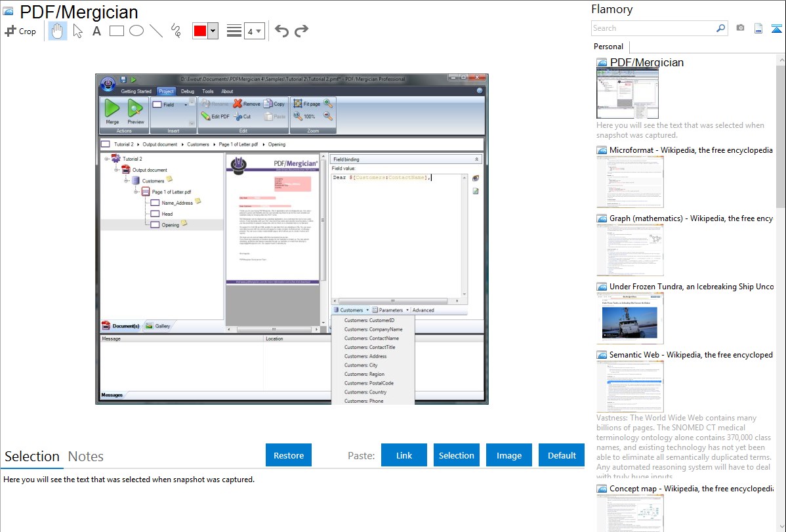
Task: Open the line width 4 dropdown
Action: [254, 31]
